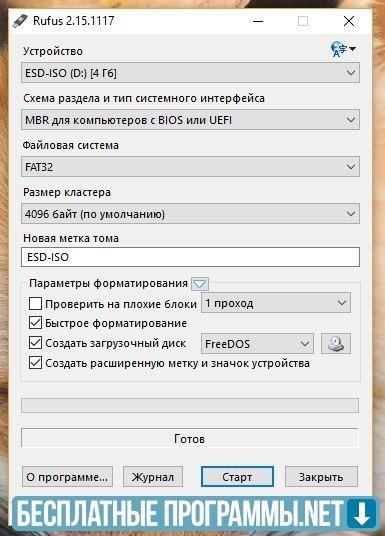
Task: Minimize the Rufus window
Action: [x=258, y=21]
